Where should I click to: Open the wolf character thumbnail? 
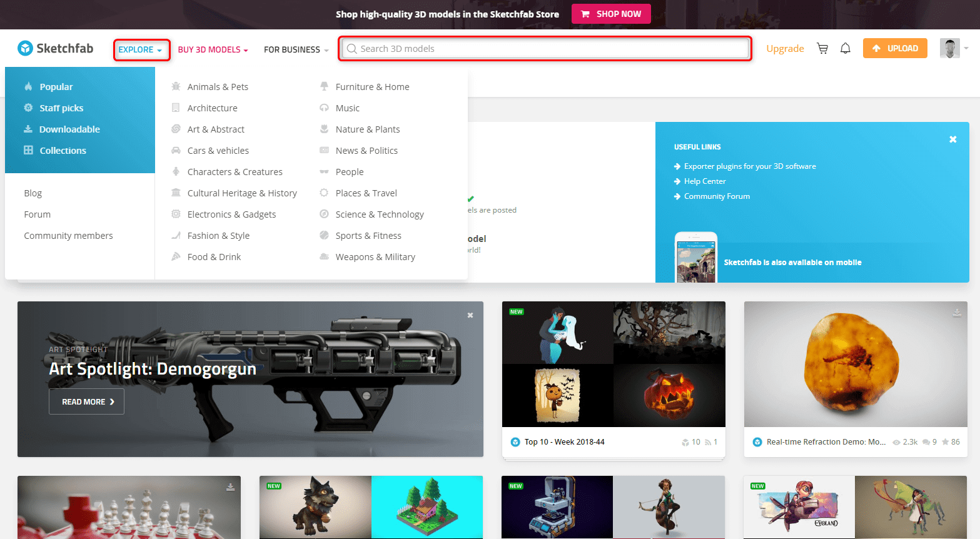tap(315, 507)
